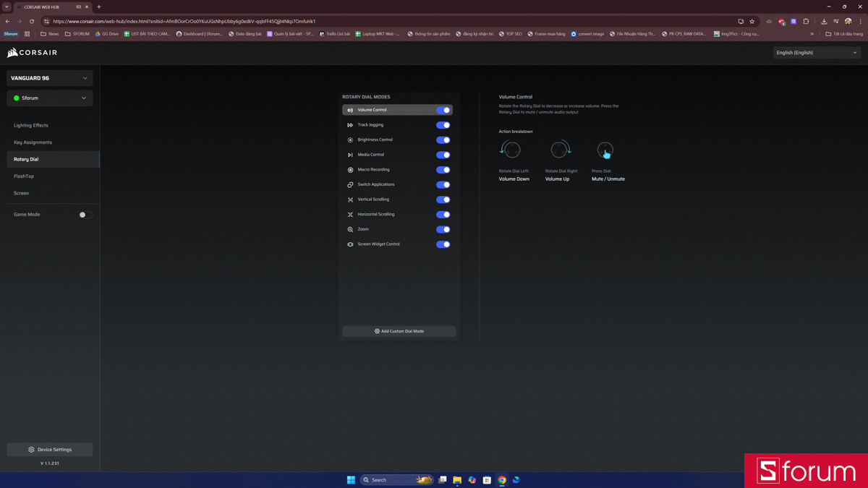868x488 pixels.
Task: Go to Lighting Effects section
Action: (x=31, y=126)
